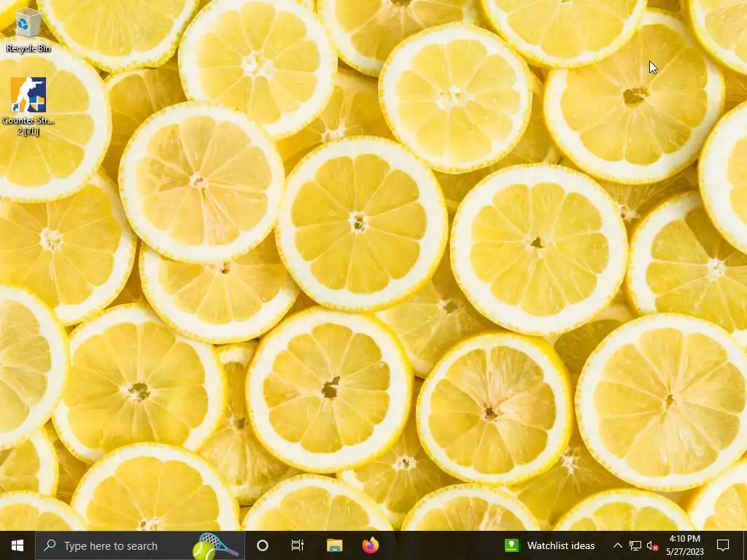Open network status tray icon

[x=635, y=545]
